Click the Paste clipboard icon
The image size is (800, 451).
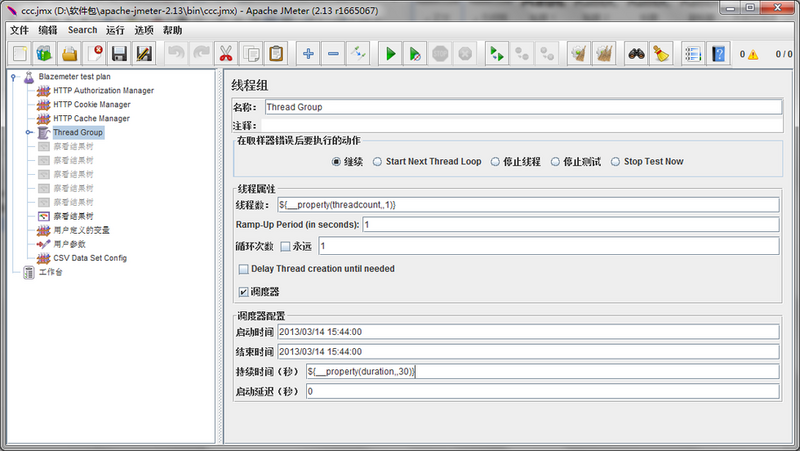276,54
